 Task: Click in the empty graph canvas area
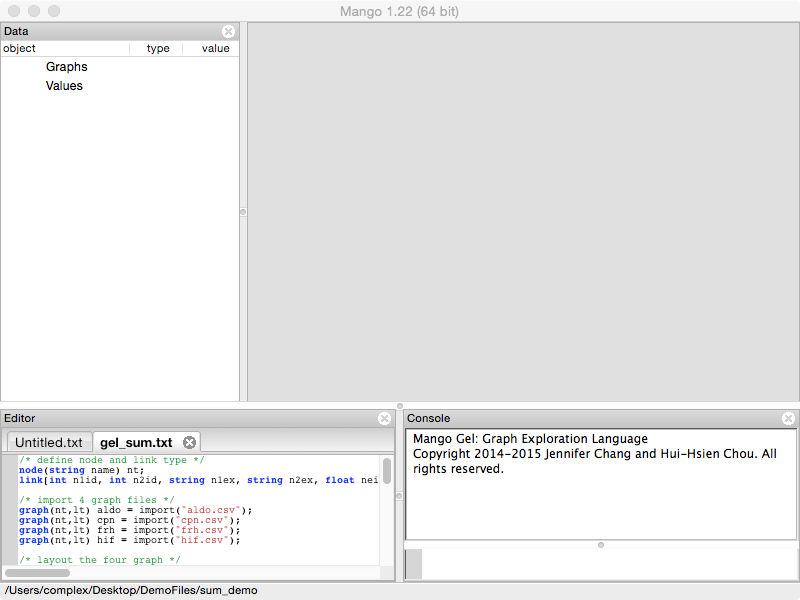click(522, 212)
